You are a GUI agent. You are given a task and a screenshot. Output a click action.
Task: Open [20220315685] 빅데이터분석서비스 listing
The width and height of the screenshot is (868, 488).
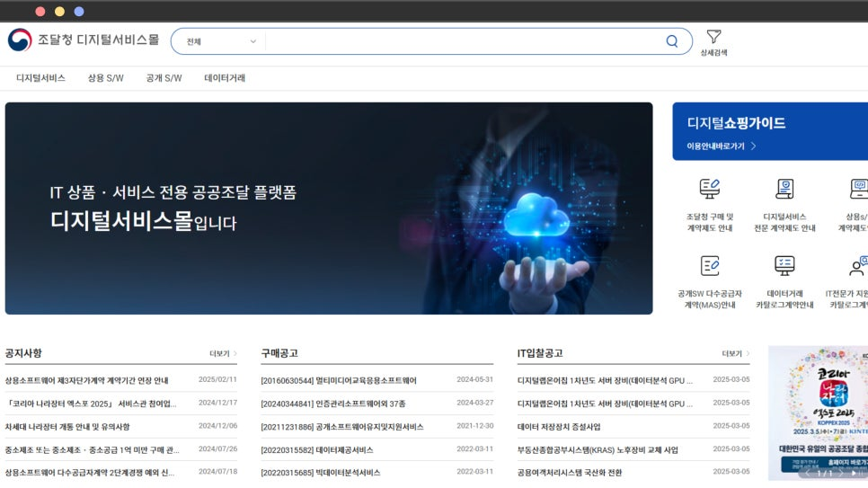click(x=321, y=473)
